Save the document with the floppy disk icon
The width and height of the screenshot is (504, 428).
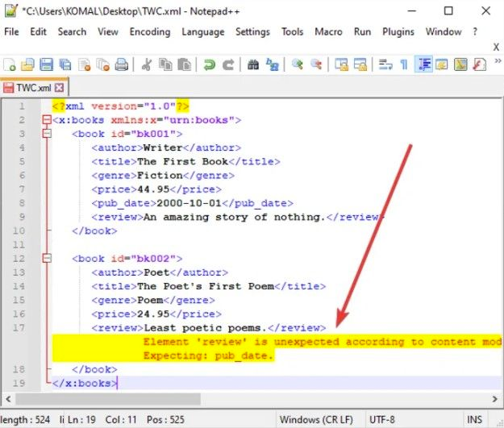pos(47,64)
